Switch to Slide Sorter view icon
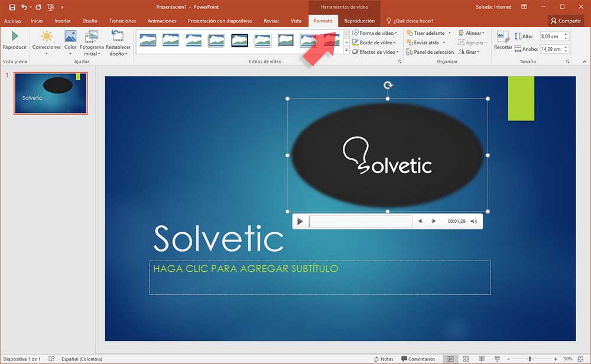591x364 pixels. pyautogui.click(x=466, y=359)
